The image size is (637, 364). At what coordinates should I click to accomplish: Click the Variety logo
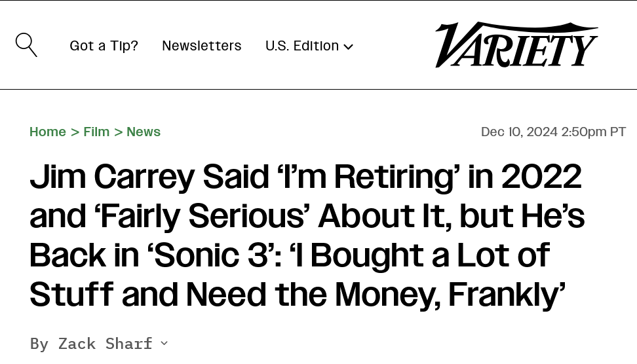[x=516, y=45]
